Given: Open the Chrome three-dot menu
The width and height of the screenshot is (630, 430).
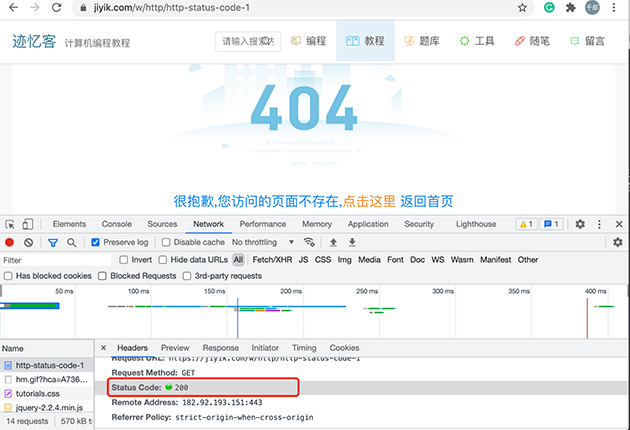Looking at the screenshot, I should pos(614,7).
